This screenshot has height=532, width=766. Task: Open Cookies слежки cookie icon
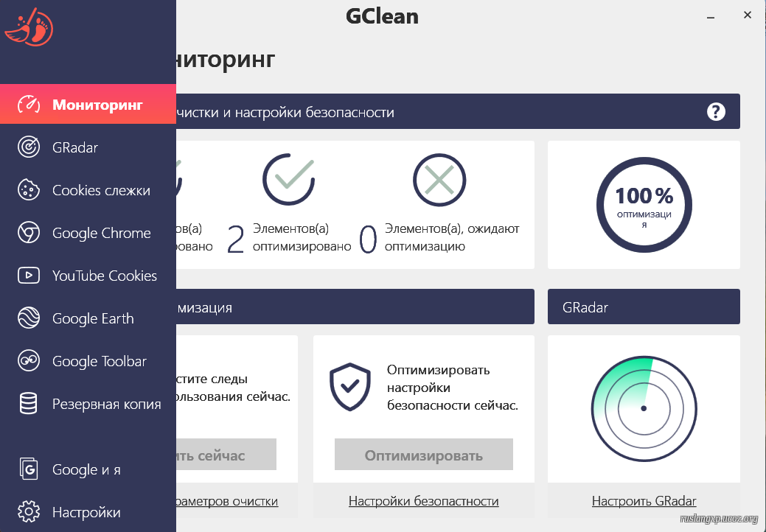click(29, 190)
